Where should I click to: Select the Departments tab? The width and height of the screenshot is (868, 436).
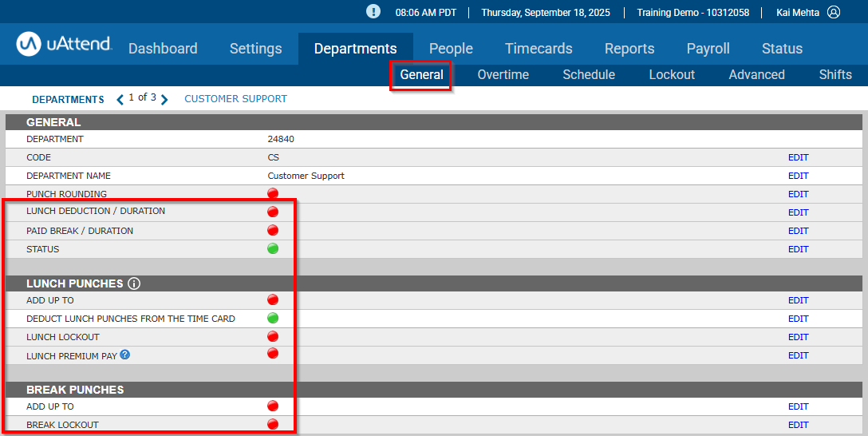click(355, 49)
